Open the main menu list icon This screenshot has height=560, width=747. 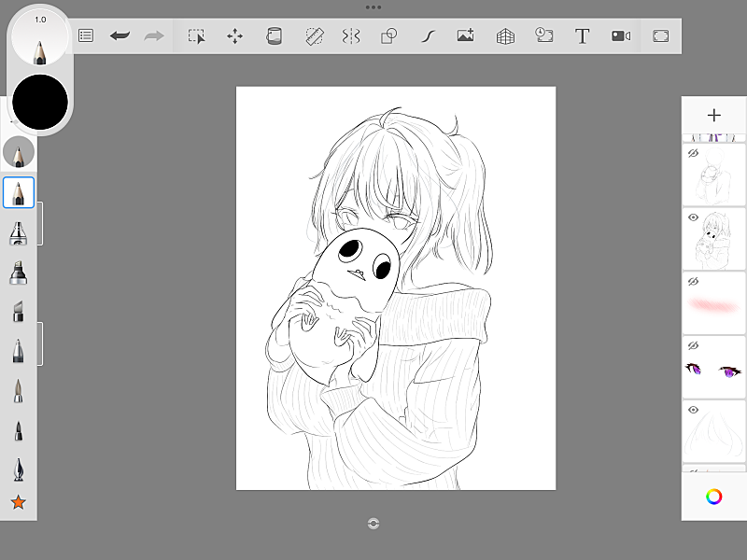86,35
